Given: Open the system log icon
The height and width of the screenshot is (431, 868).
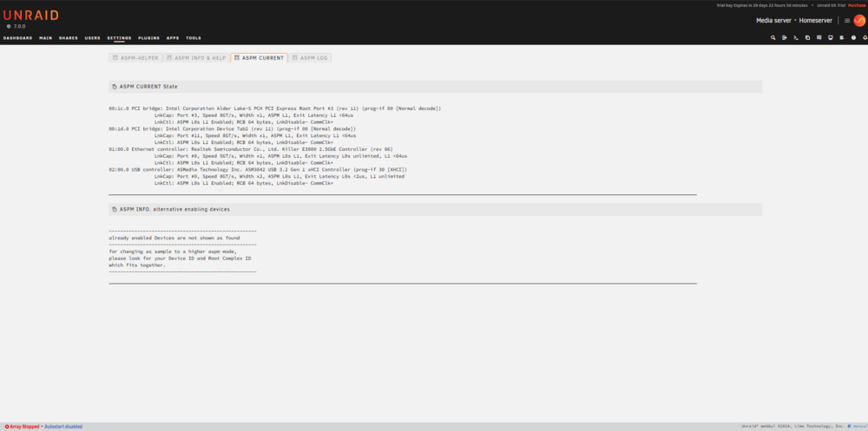Looking at the screenshot, I should point(841,37).
